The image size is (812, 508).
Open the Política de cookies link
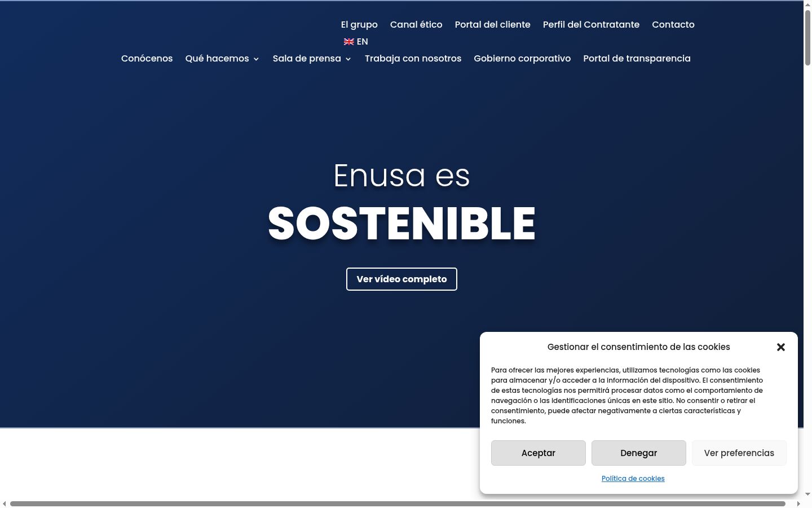pos(633,479)
